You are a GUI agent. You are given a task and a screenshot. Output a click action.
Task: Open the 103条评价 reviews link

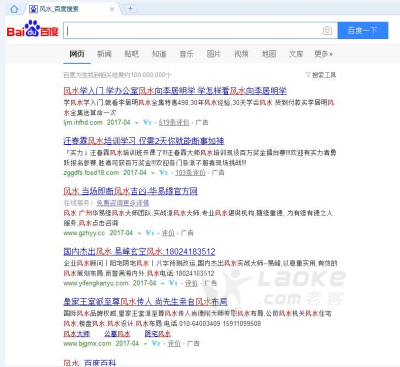pos(190,173)
